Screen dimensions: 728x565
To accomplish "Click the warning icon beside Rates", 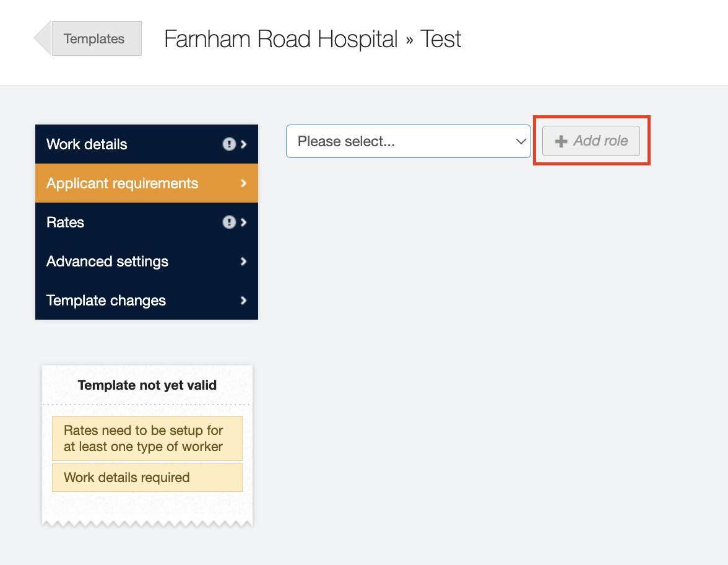I will (229, 222).
